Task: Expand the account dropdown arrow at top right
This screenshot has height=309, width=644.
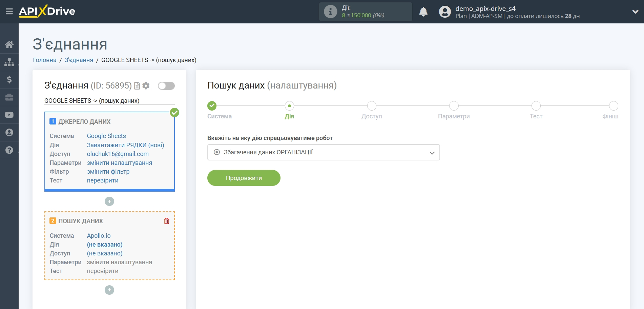Action: point(635,11)
